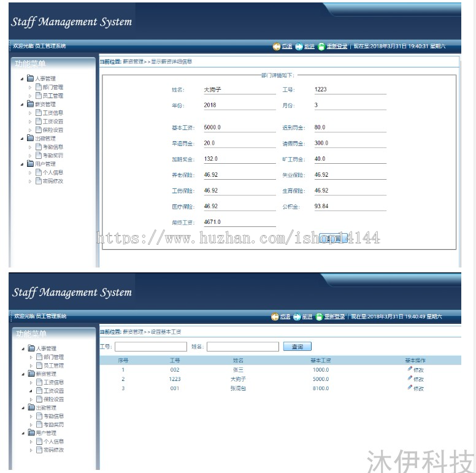476x473 pixels.
Task: Click the 姓名 search input field
Action: click(243, 347)
